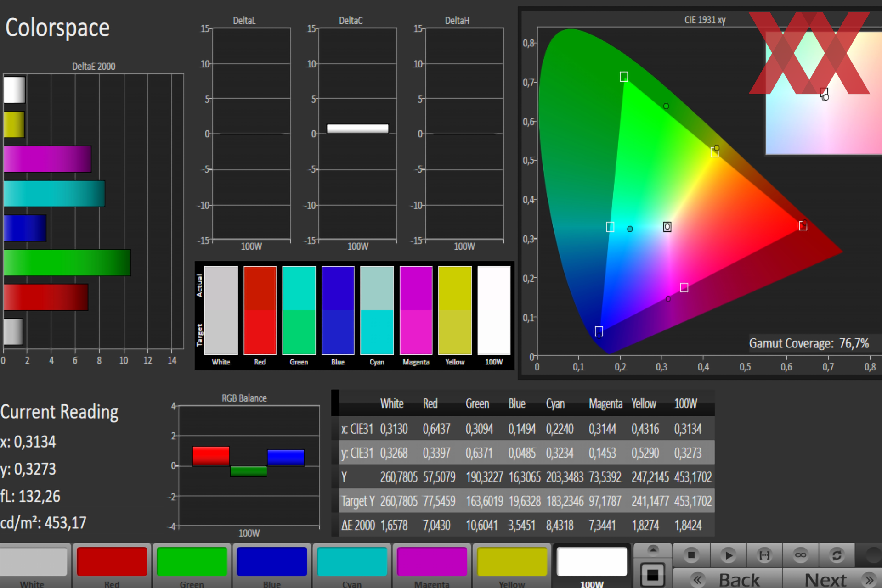The height and width of the screenshot is (588, 882).
Task: Click the yellow target square on CIE diagram
Action: point(715,152)
